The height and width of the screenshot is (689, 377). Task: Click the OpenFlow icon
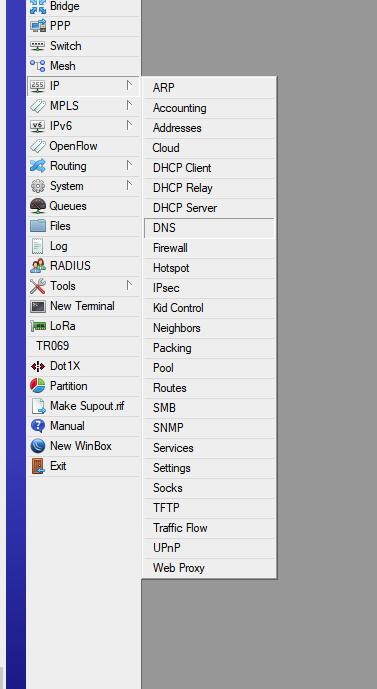click(x=38, y=146)
